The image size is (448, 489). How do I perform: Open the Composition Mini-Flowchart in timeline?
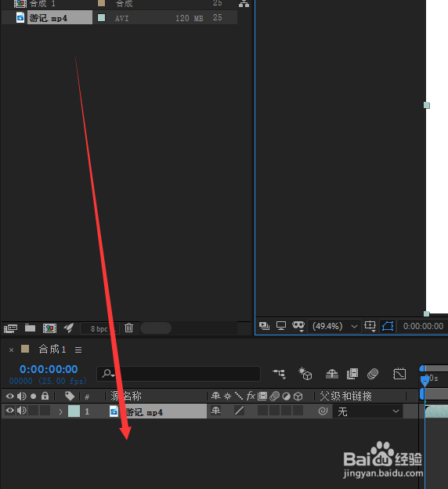tap(279, 374)
